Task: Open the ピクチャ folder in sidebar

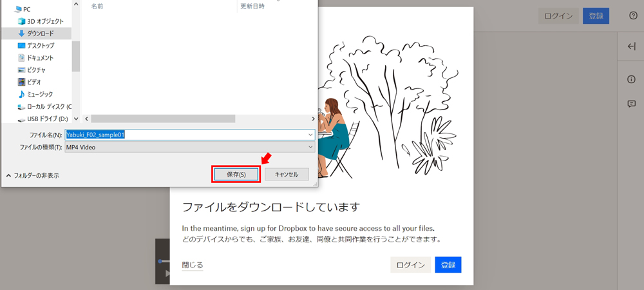Action: pyautogui.click(x=32, y=70)
